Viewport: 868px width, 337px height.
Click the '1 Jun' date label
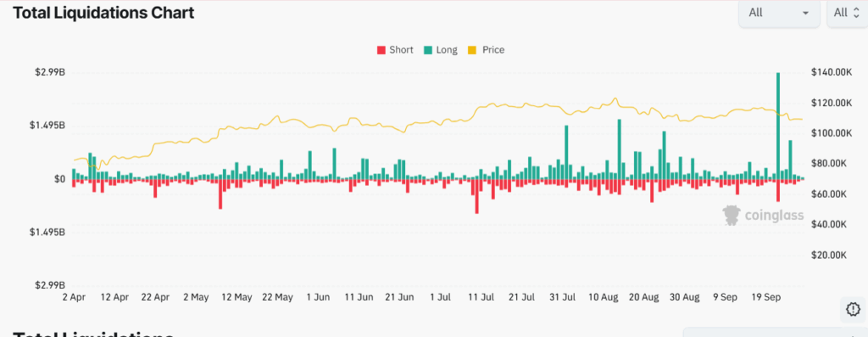tap(319, 298)
